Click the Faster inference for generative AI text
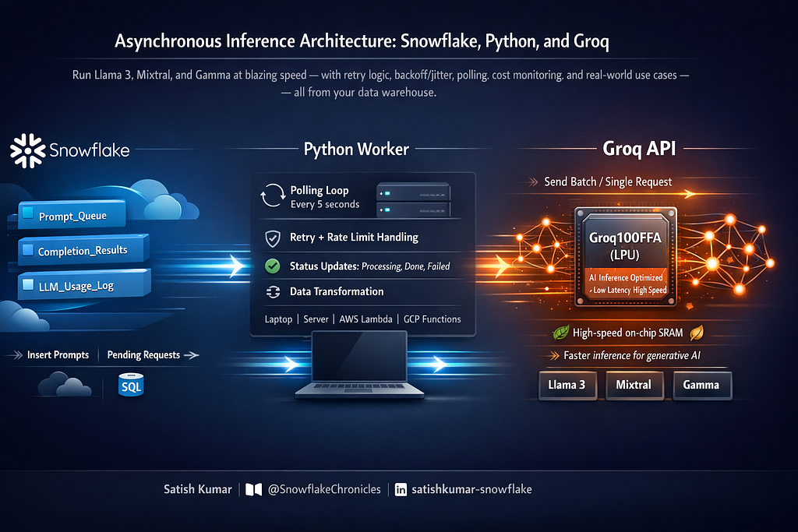The width and height of the screenshot is (798, 532). click(x=632, y=355)
